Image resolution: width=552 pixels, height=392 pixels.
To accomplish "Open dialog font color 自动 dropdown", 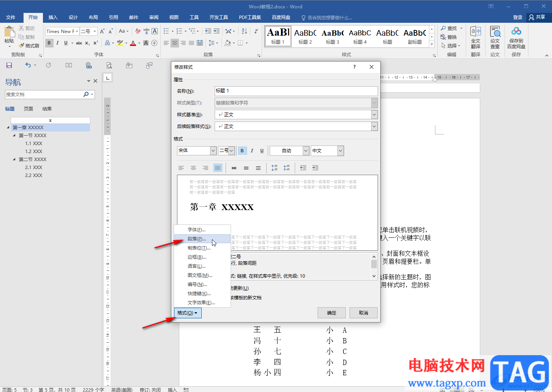I will pyautogui.click(x=306, y=151).
